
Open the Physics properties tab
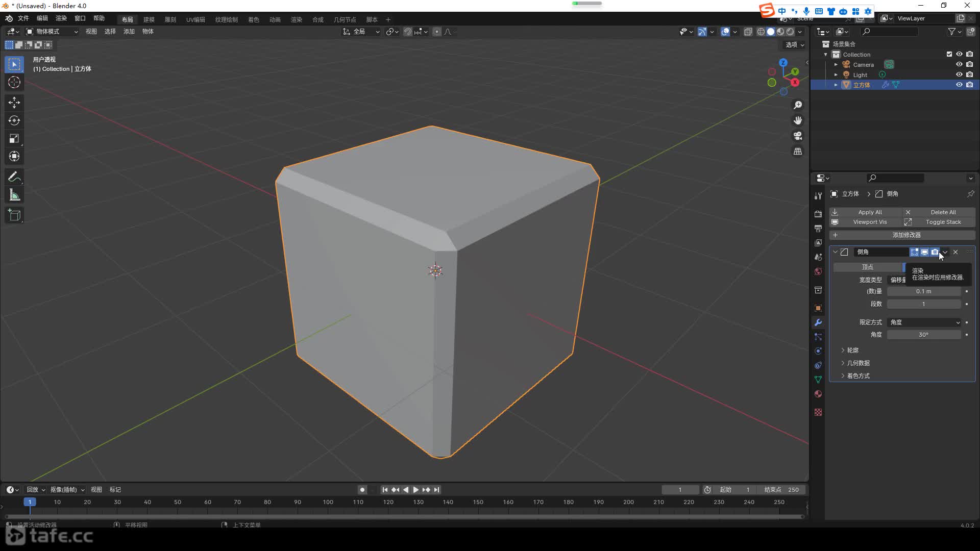[x=818, y=351]
